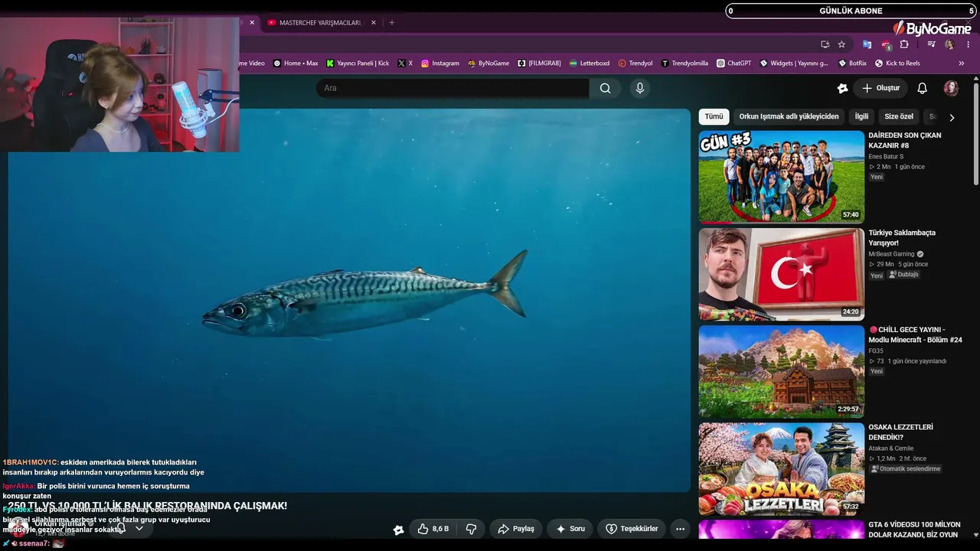Open the Yayıncı Paneli | Kick bookmark

coord(358,64)
